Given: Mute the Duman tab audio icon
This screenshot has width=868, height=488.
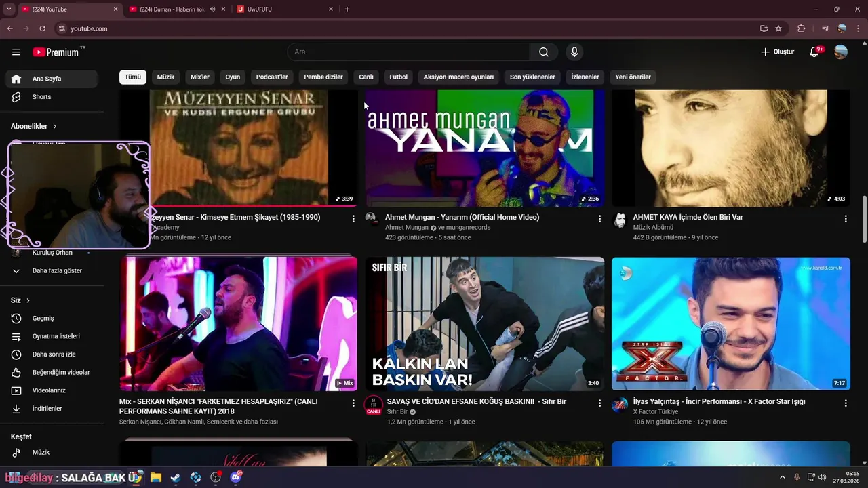Looking at the screenshot, I should (212, 9).
